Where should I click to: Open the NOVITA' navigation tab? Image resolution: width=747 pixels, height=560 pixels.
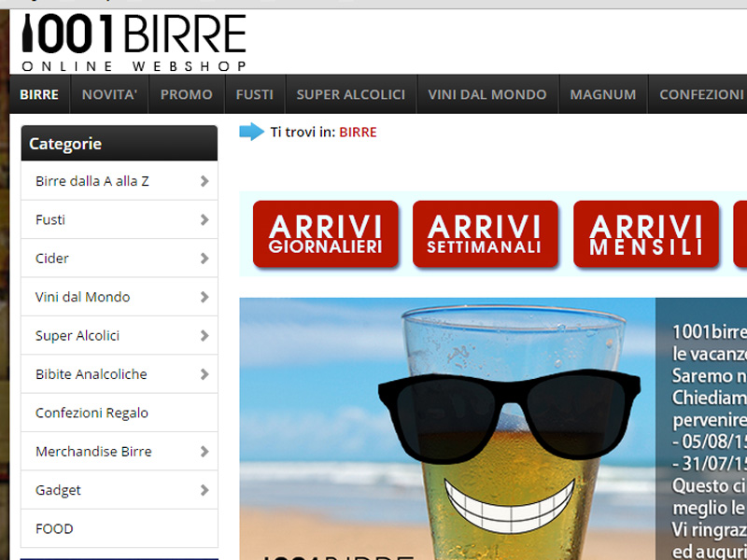coord(109,94)
